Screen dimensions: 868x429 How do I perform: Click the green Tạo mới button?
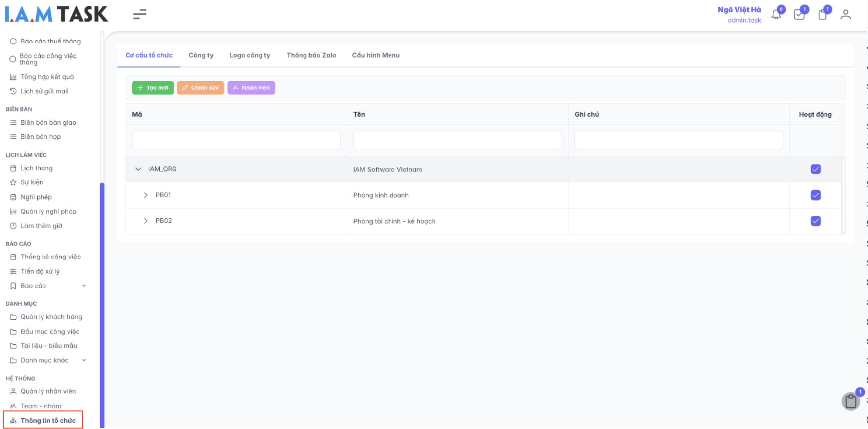point(153,88)
